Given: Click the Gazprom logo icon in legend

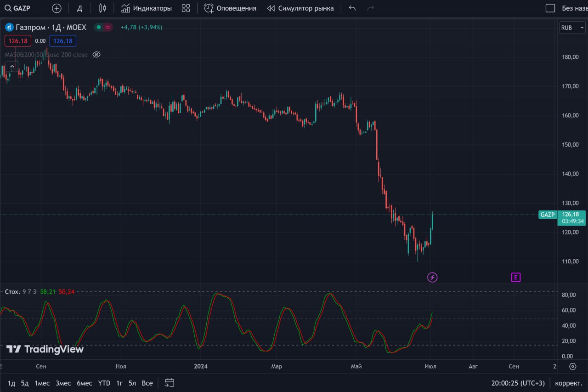Looking at the screenshot, I should [9, 28].
